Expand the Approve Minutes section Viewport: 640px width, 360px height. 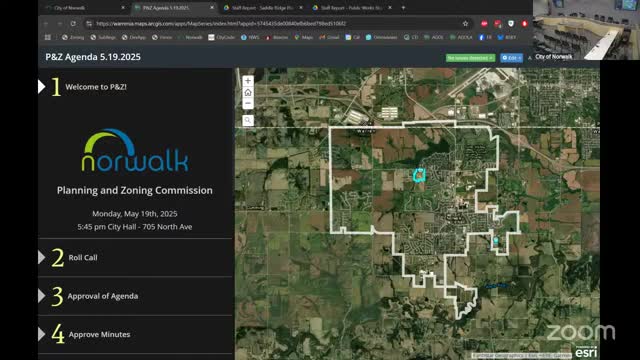coord(135,334)
